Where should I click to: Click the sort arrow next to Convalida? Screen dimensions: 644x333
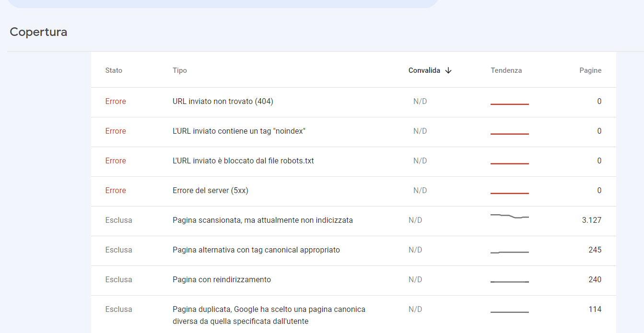point(448,70)
